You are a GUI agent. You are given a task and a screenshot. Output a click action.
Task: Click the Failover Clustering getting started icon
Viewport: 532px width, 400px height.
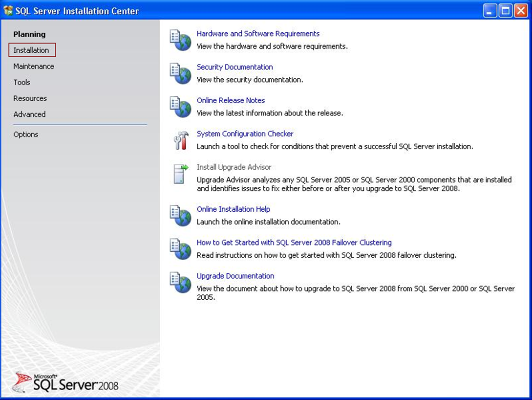click(180, 249)
